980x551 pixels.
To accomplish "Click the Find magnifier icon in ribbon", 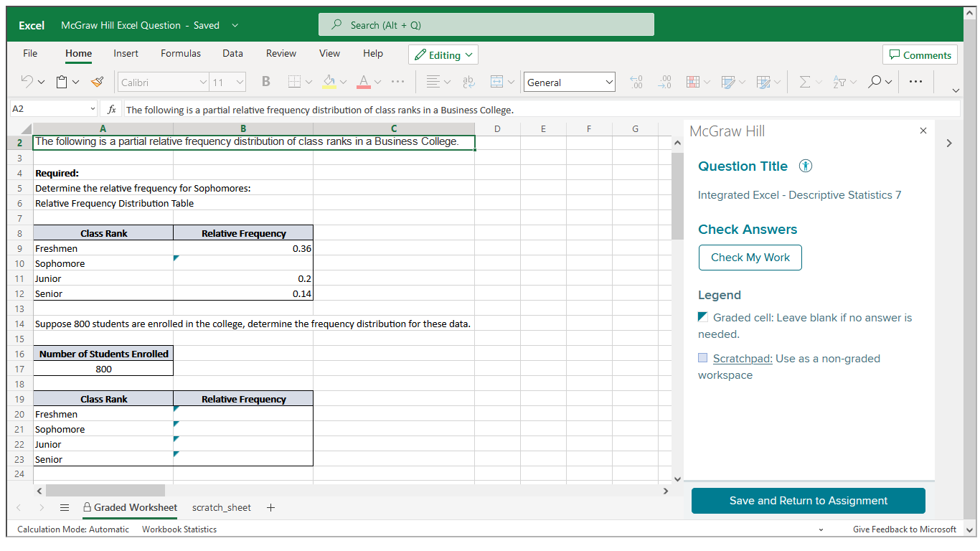I will tap(875, 83).
